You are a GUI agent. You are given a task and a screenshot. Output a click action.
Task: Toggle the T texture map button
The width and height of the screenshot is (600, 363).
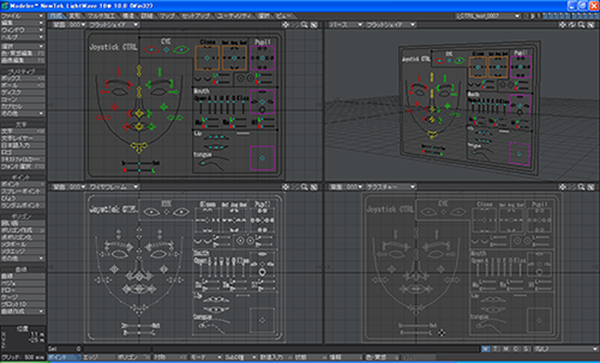[496, 349]
